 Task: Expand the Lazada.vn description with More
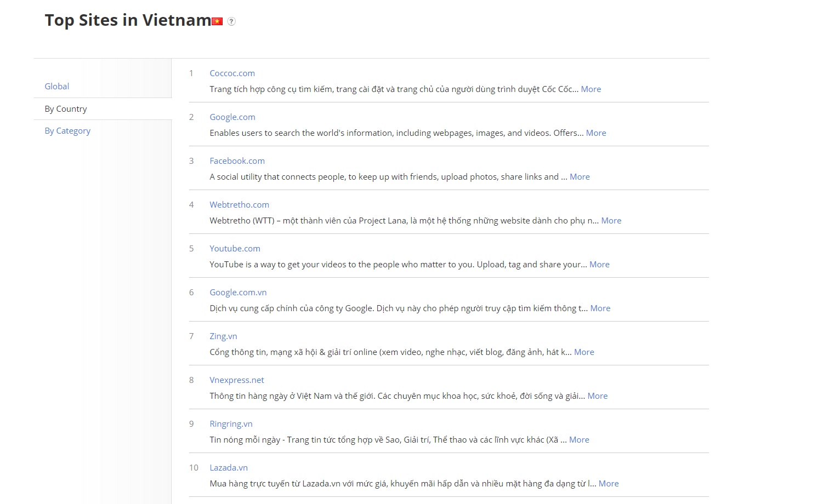pyautogui.click(x=609, y=484)
